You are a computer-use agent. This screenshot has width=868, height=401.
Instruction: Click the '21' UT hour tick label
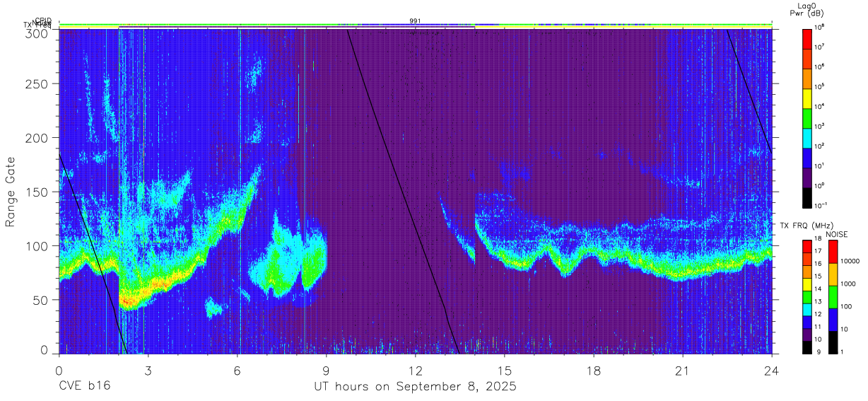(x=683, y=370)
